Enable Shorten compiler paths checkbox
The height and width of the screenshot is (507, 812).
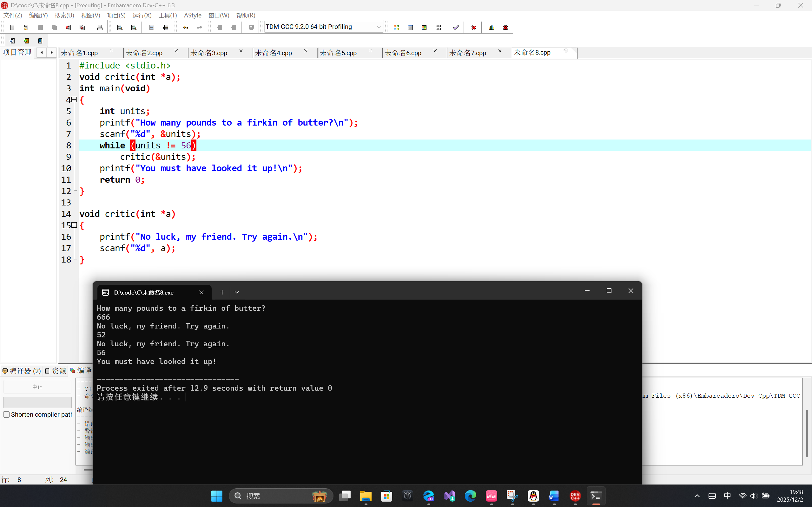pyautogui.click(x=6, y=414)
